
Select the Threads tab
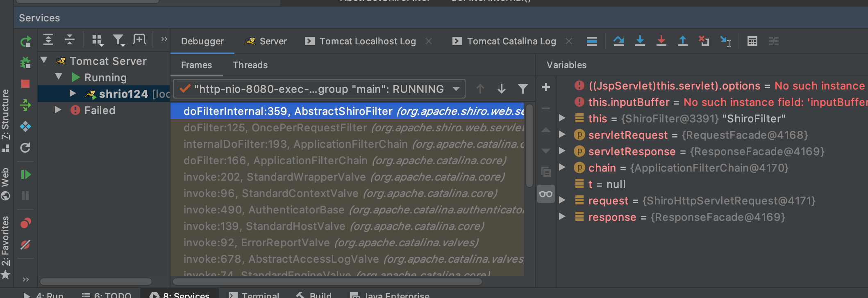tap(250, 65)
